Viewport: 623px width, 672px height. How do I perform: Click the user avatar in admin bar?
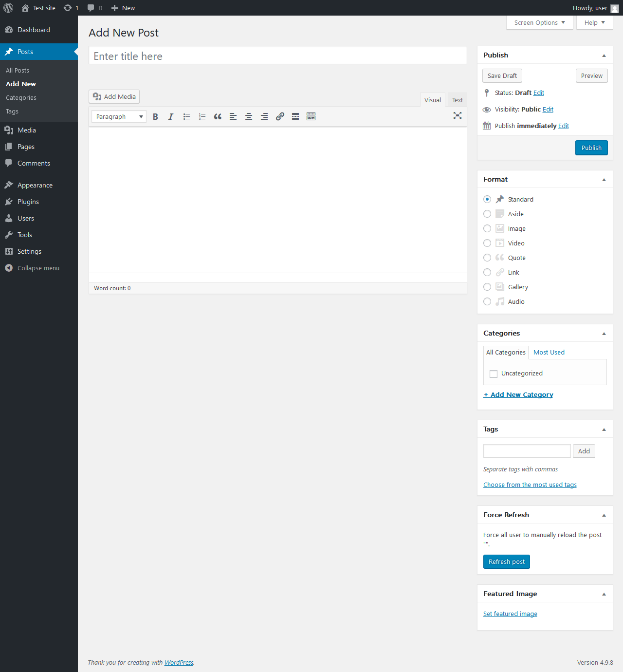click(615, 8)
